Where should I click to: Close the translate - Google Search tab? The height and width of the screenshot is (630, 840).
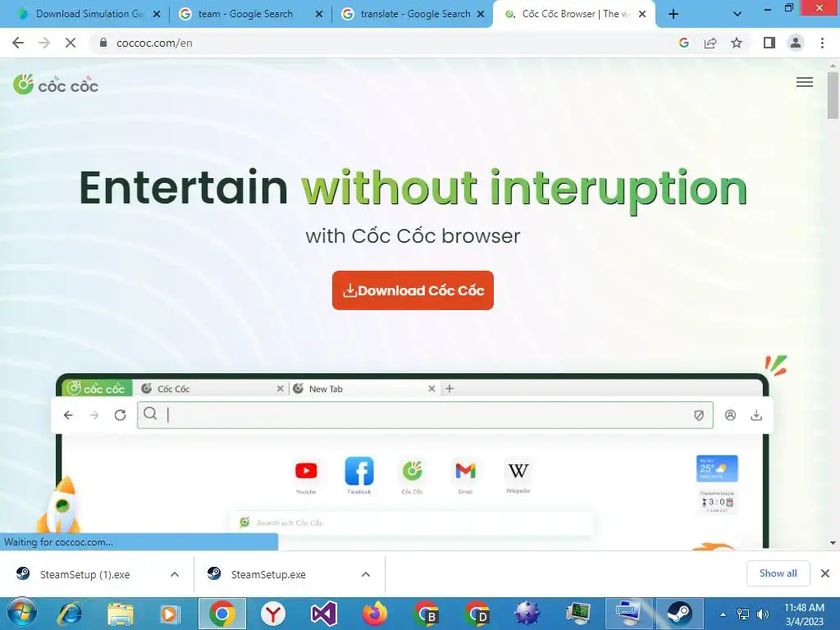[x=481, y=15]
